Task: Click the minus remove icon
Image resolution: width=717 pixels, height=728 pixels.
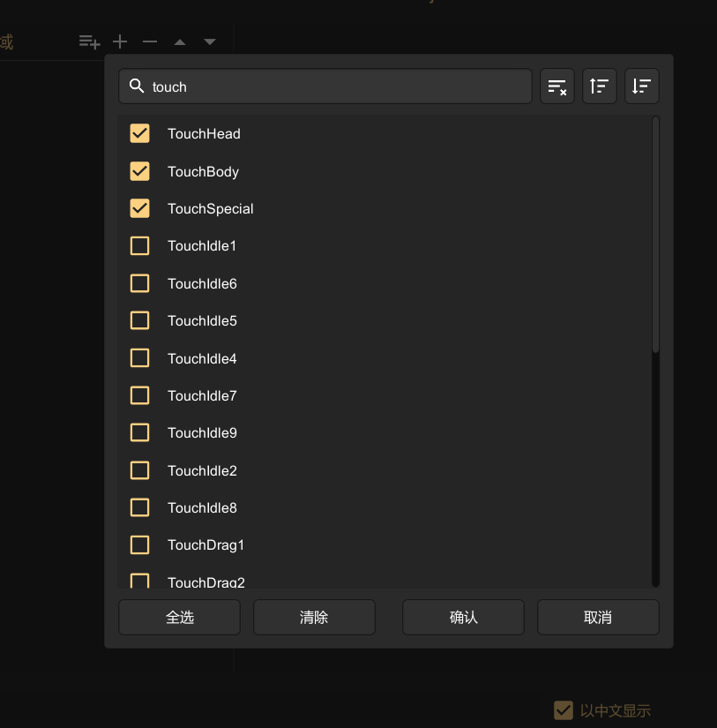Action: (150, 41)
